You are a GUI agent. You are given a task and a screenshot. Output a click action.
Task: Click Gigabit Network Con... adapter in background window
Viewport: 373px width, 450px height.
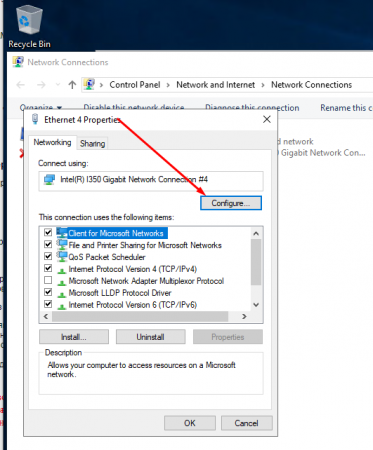(x=323, y=153)
